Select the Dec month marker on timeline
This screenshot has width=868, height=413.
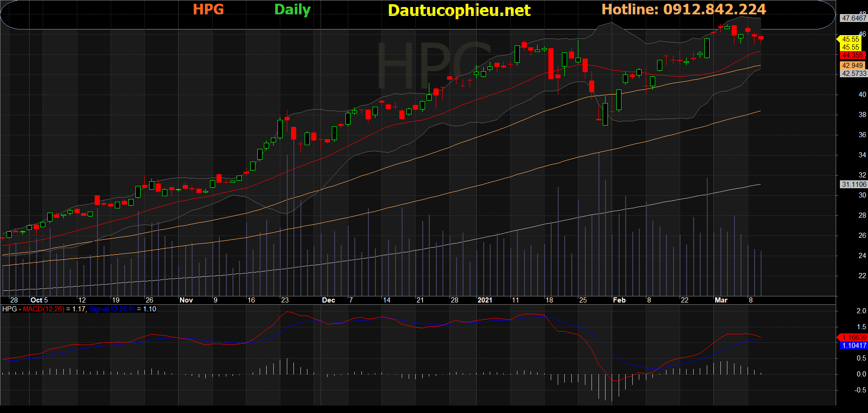328,300
